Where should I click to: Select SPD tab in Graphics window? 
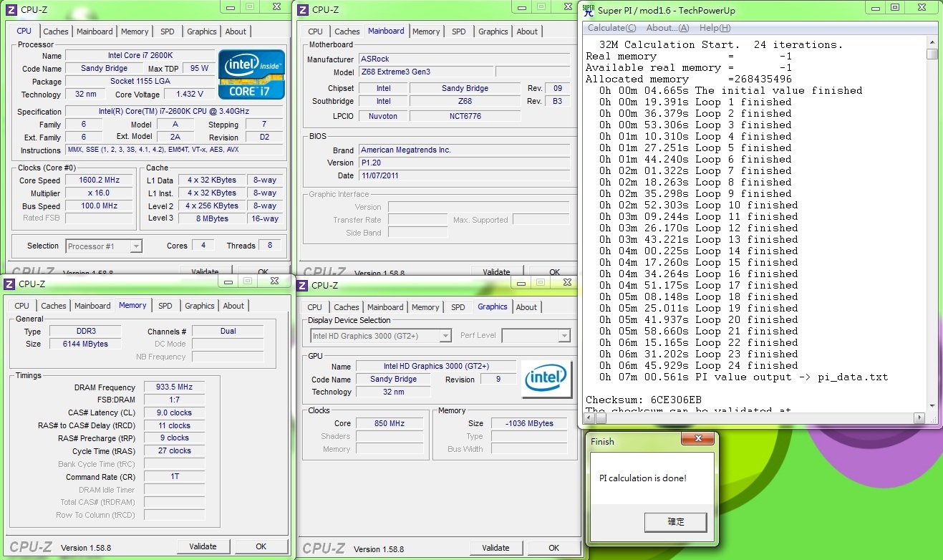coord(458,307)
